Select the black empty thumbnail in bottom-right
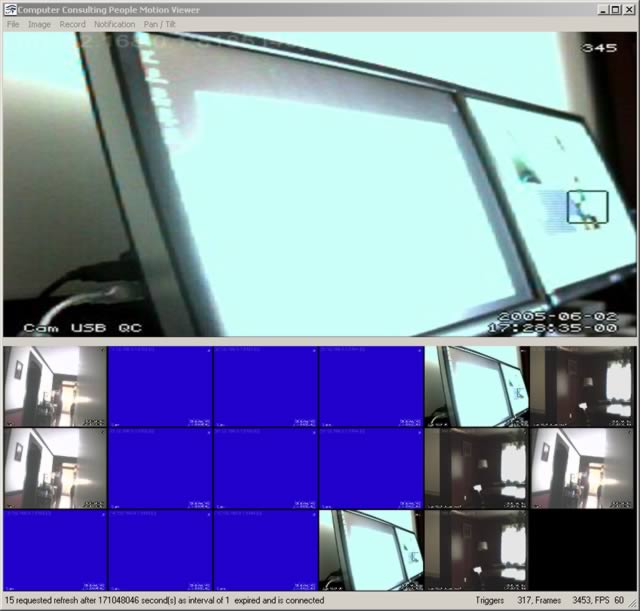This screenshot has height=611, width=640. [582, 550]
